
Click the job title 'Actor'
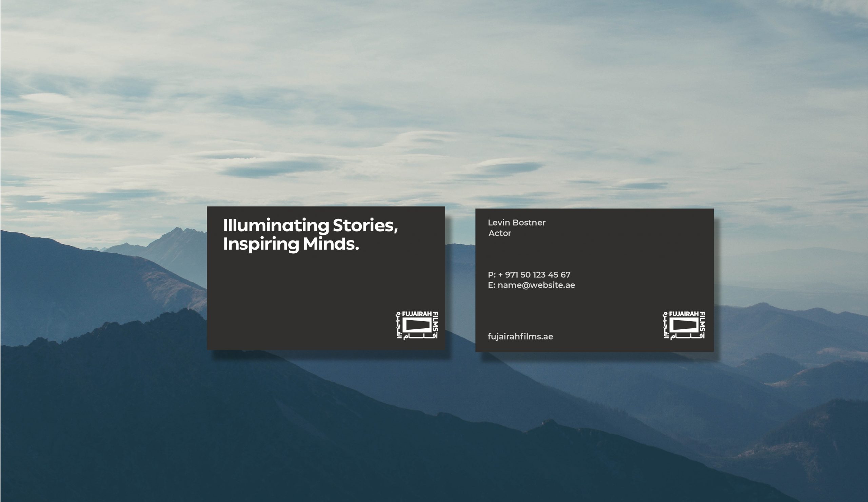pyautogui.click(x=499, y=233)
